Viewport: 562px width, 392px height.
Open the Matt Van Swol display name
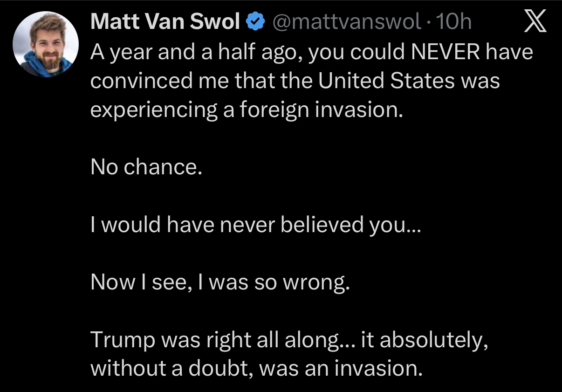click(165, 22)
